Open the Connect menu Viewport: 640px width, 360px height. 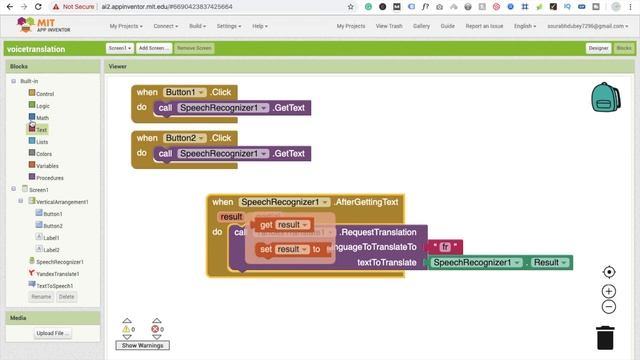click(165, 26)
